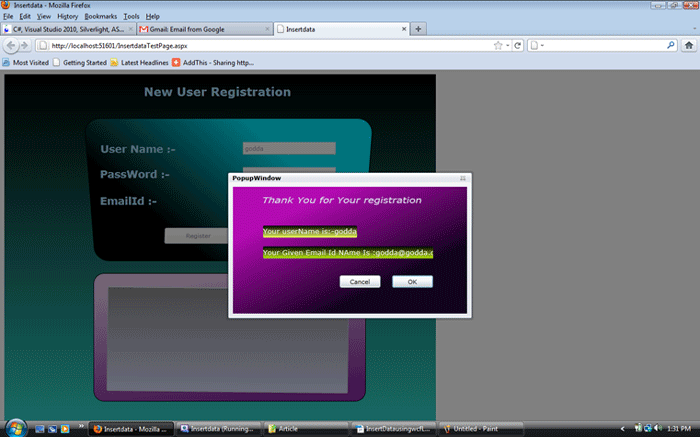The width and height of the screenshot is (700, 437).
Task: Open the Edit menu
Action: tap(25, 17)
